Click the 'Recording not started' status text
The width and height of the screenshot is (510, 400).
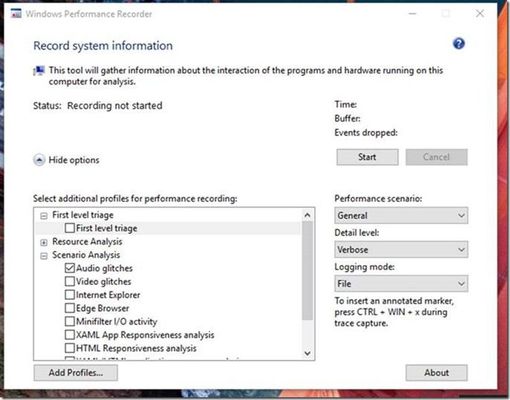coord(115,106)
